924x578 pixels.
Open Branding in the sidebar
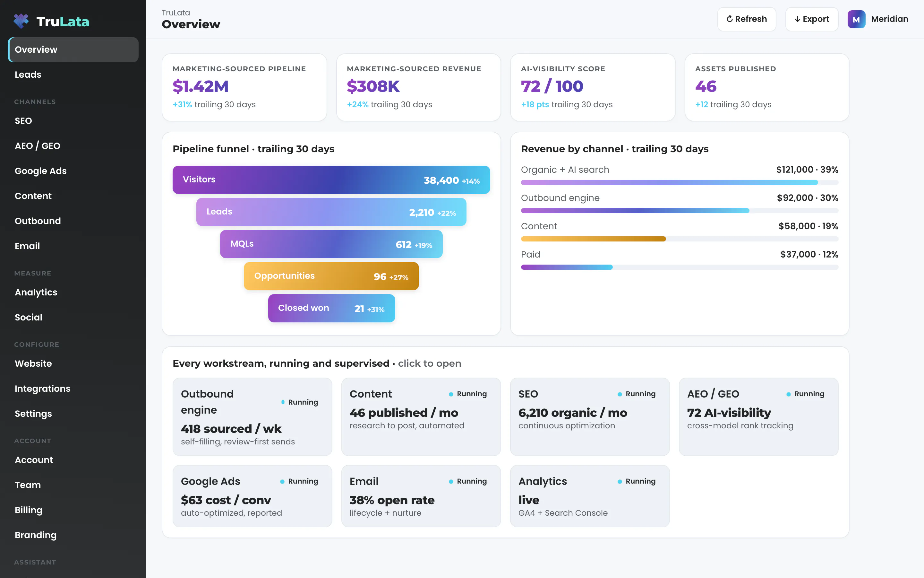pyautogui.click(x=73, y=535)
